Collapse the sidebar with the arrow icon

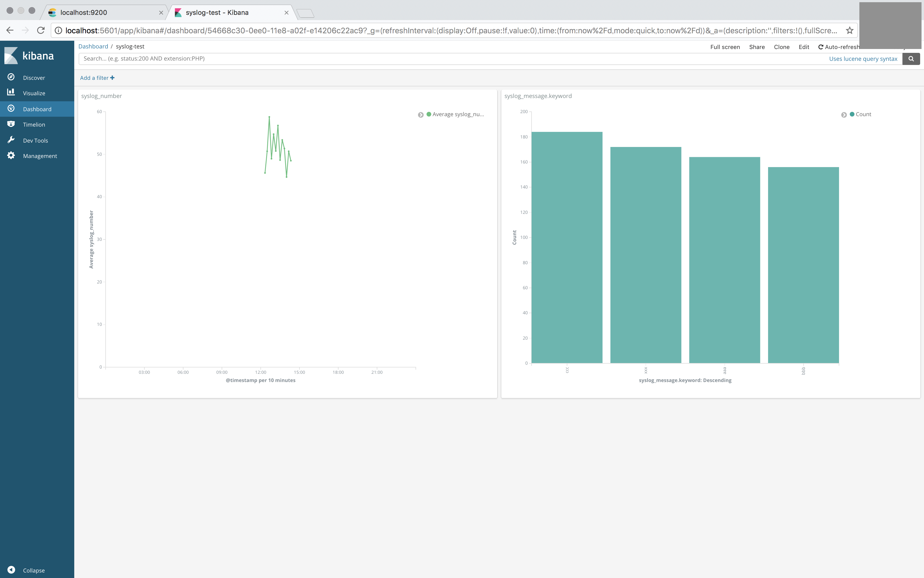(x=11, y=570)
